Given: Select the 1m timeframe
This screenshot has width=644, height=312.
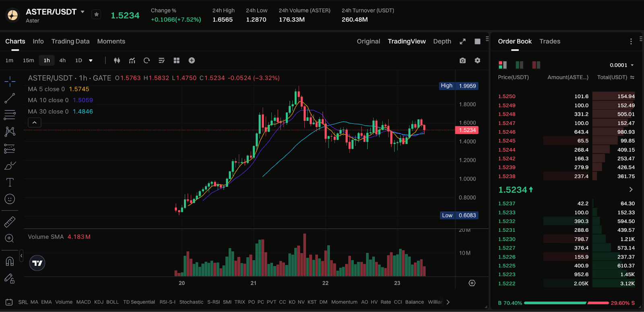Looking at the screenshot, I should (x=9, y=60).
